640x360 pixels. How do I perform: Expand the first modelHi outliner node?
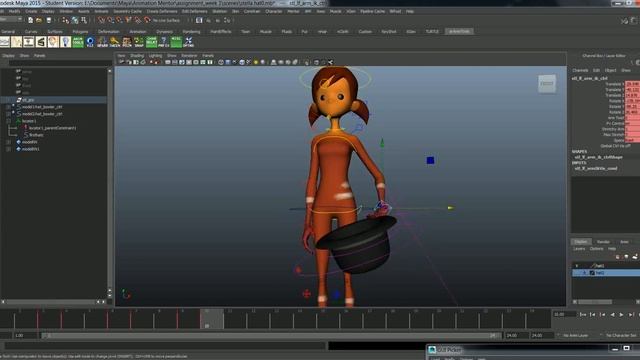[8, 142]
